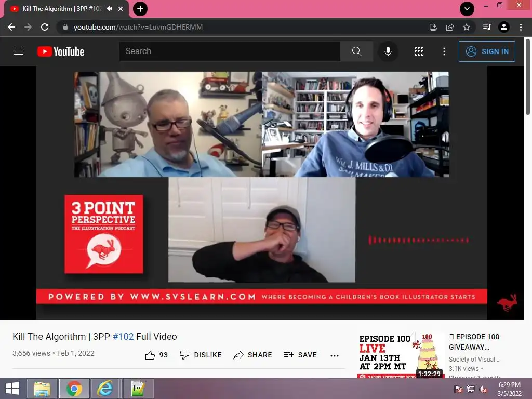SAVE video to a playlist

(300, 355)
